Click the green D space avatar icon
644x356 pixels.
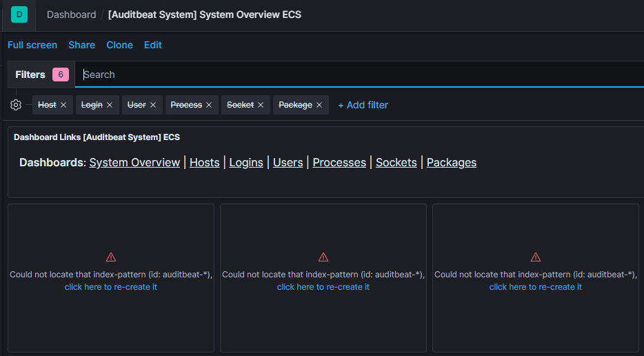click(19, 14)
